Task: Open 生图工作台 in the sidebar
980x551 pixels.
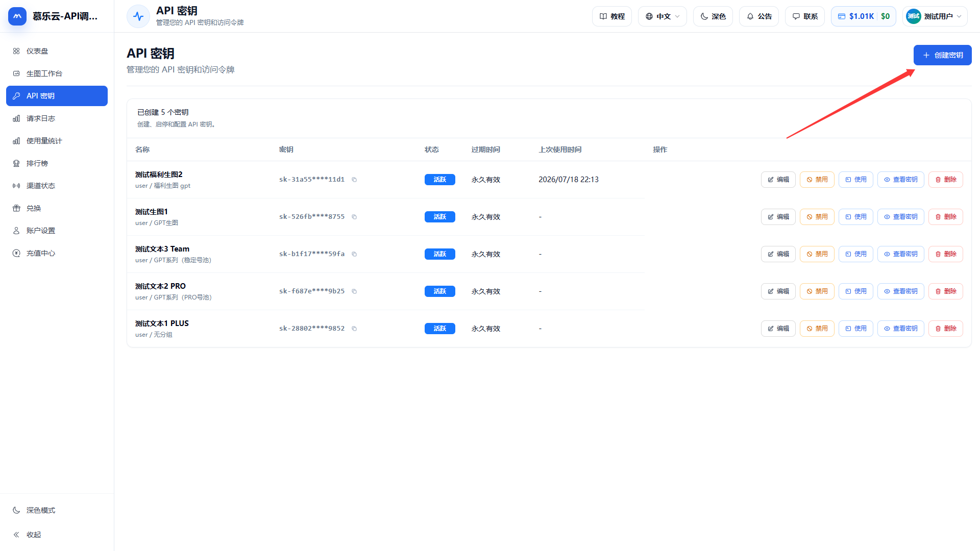Action: [x=57, y=73]
